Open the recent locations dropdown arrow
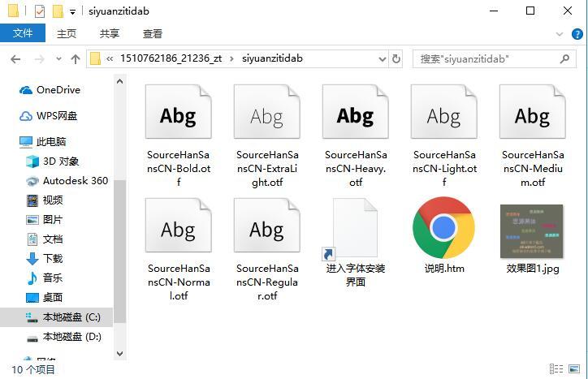Viewport: 588px width, 379px height. click(58, 59)
